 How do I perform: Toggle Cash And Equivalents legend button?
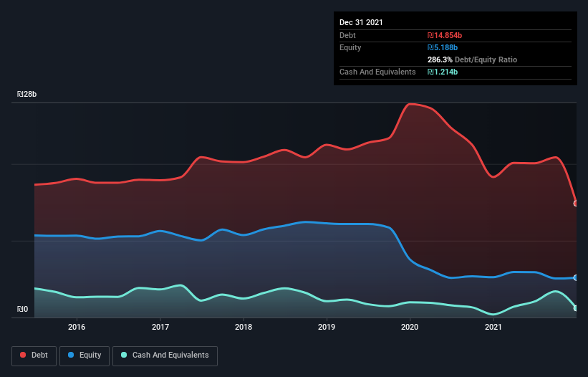coord(165,355)
